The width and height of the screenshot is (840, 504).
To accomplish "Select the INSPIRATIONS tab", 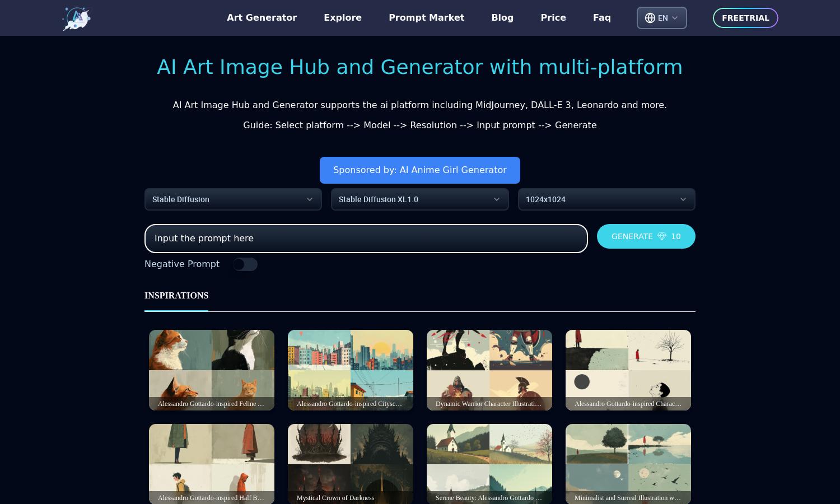I will 176,296.
